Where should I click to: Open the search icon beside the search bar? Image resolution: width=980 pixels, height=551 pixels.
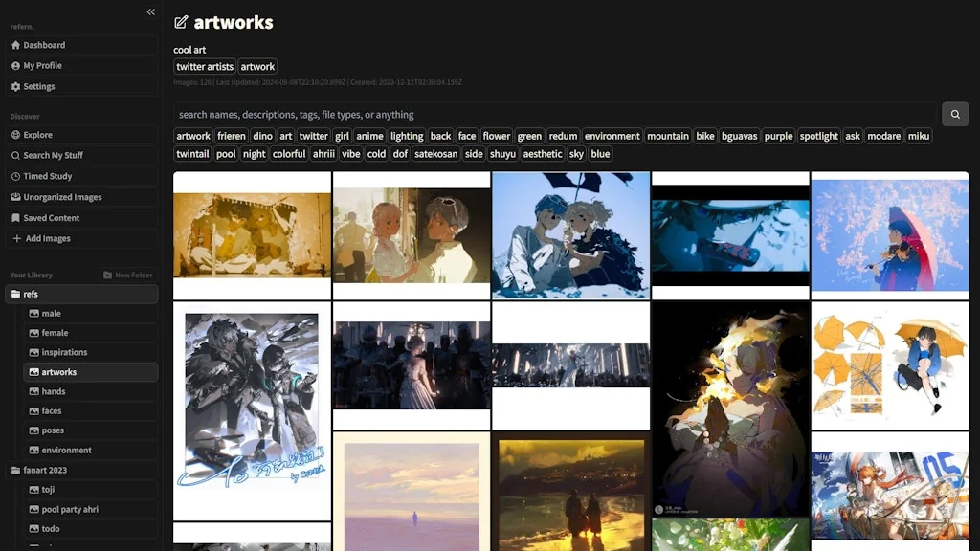tap(954, 113)
